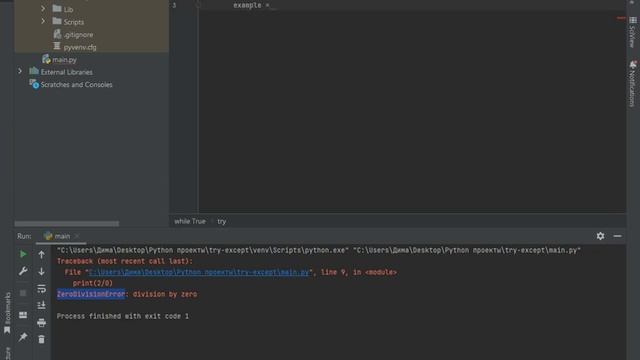The width and height of the screenshot is (640, 360).
Task: Follow the main.py traceback link
Action: click(199, 272)
